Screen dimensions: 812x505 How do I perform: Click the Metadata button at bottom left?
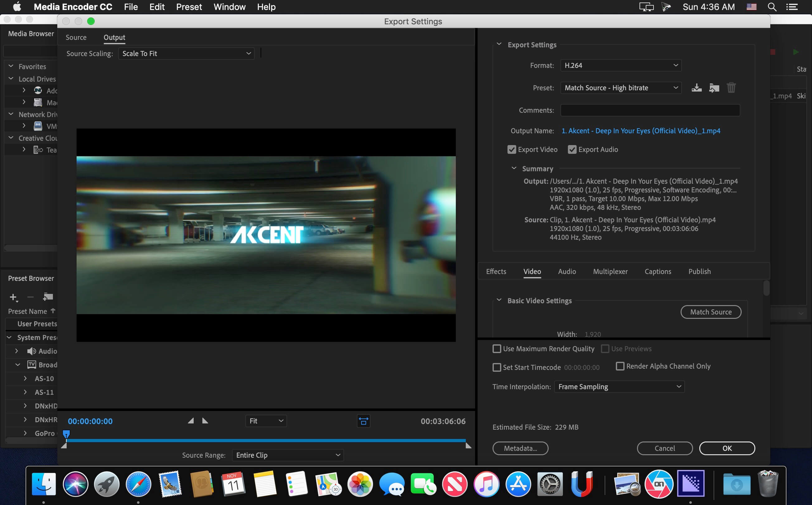(520, 448)
